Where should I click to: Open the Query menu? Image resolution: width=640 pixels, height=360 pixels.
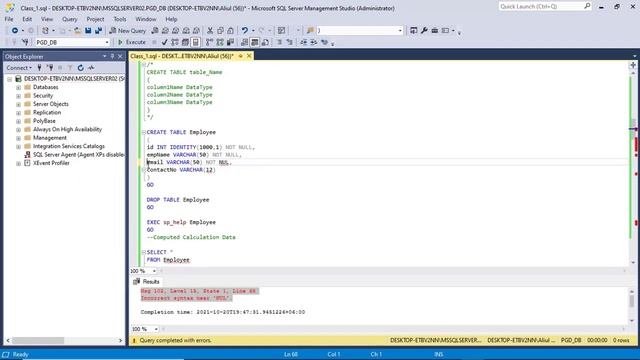click(69, 19)
